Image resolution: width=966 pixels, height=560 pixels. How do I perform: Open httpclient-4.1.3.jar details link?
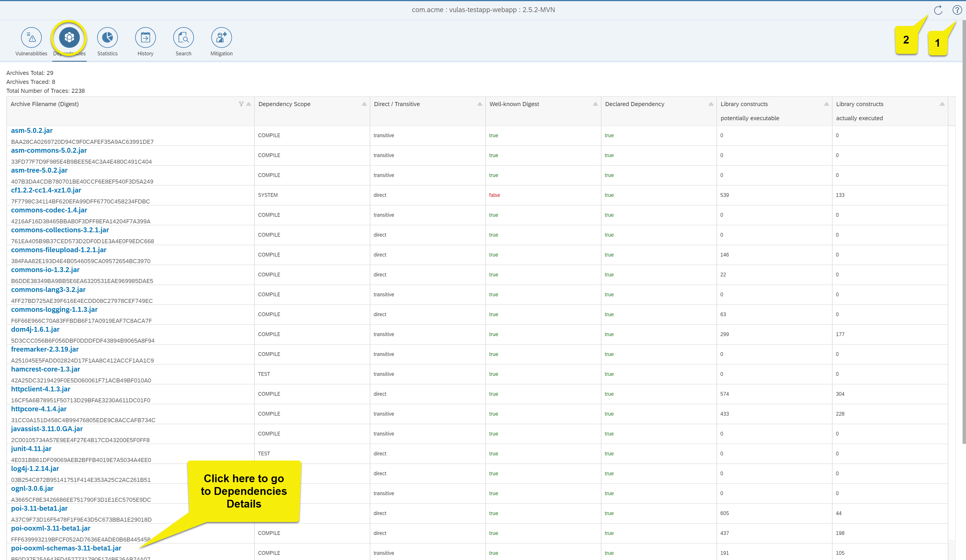click(41, 389)
